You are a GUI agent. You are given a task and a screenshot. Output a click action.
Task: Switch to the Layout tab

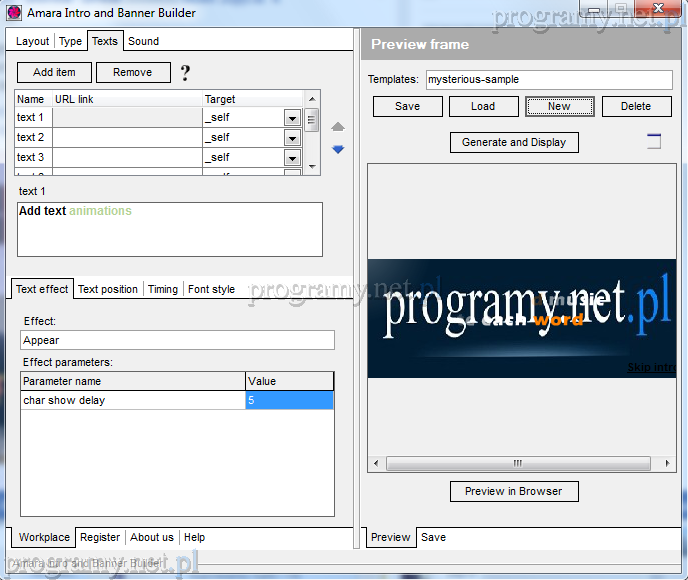pyautogui.click(x=32, y=41)
